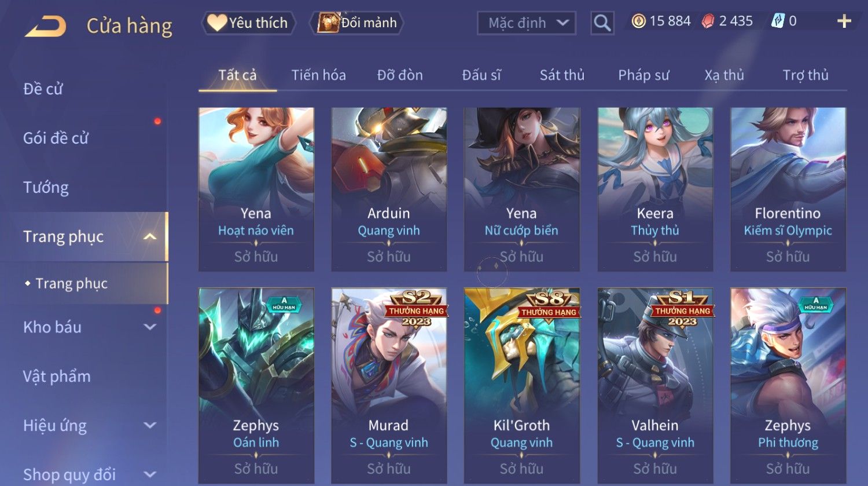The width and height of the screenshot is (868, 486).
Task: Open the search magnifier icon
Action: point(602,23)
